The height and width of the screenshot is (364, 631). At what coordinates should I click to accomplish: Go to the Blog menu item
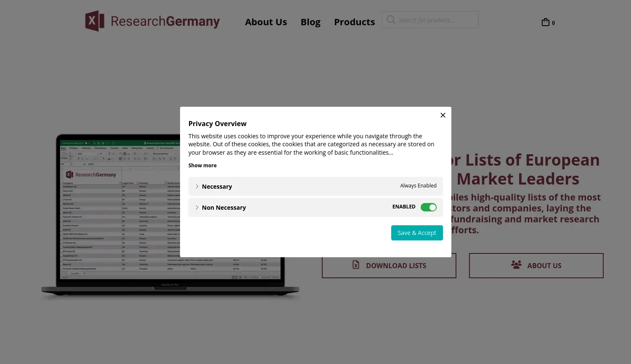310,22
